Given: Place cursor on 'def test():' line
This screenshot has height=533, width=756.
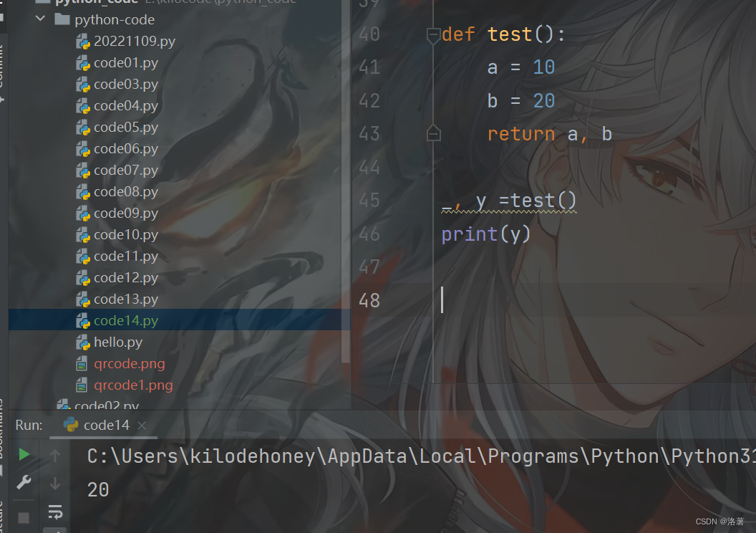Looking at the screenshot, I should click(x=503, y=34).
